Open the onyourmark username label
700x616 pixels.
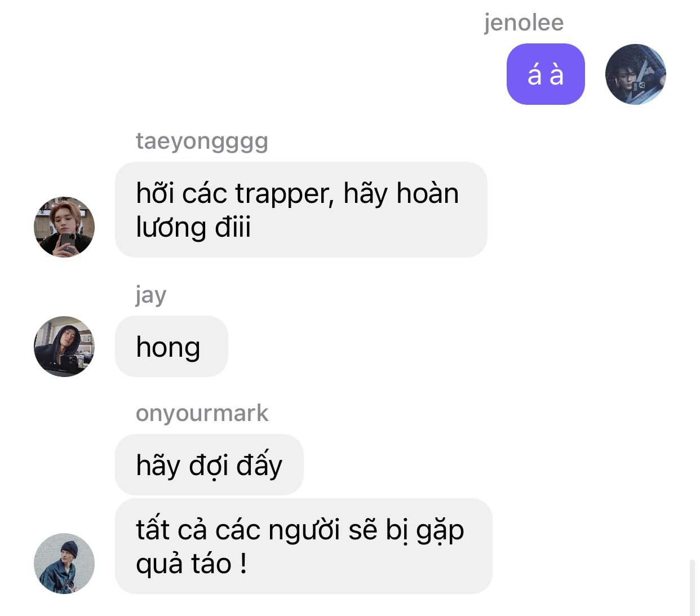click(202, 413)
